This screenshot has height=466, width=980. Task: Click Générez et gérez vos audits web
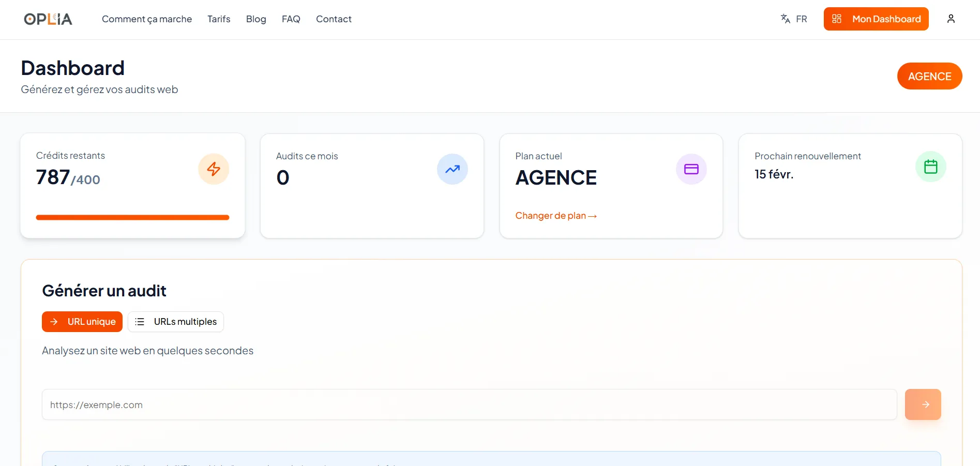[x=99, y=89]
